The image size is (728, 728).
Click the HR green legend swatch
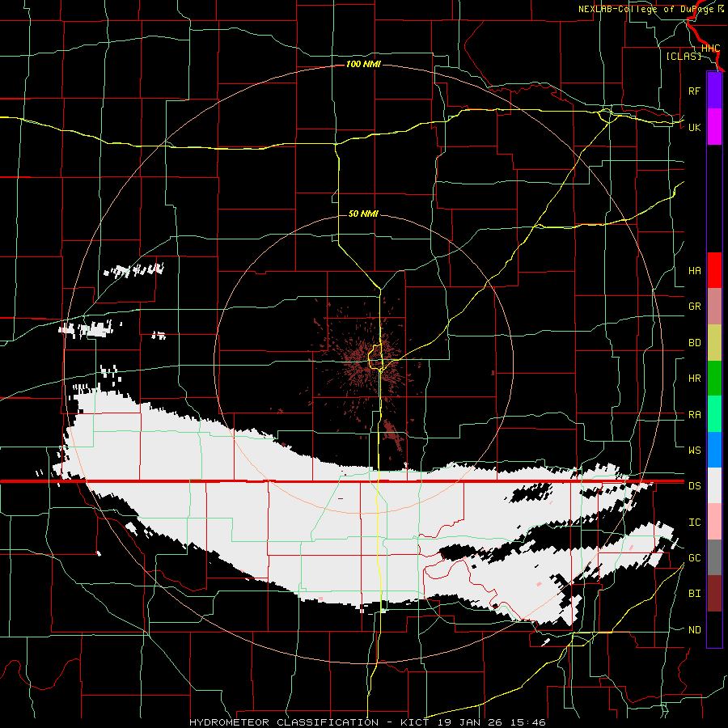pyautogui.click(x=714, y=378)
